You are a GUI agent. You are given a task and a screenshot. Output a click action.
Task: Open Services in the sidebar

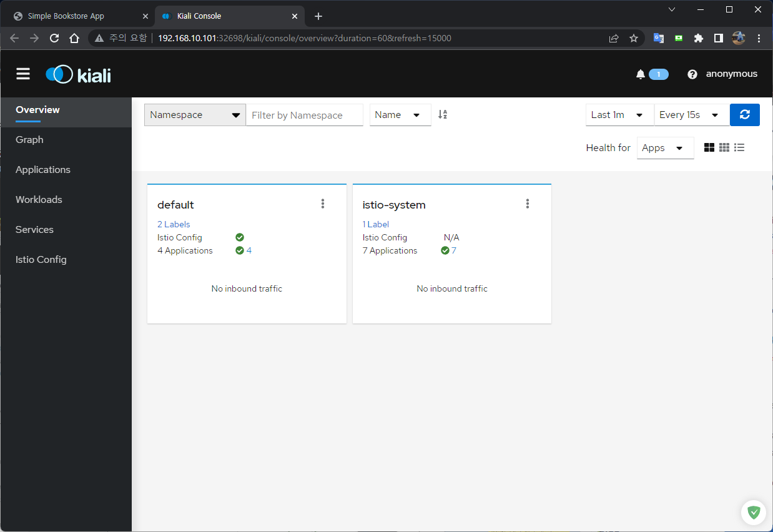[x=66, y=230]
